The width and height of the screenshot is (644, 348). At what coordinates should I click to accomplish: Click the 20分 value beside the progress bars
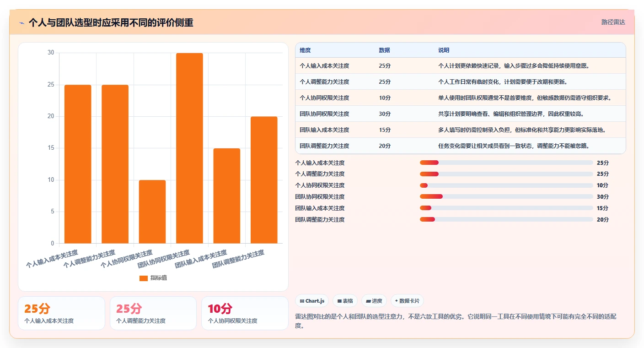tap(603, 219)
